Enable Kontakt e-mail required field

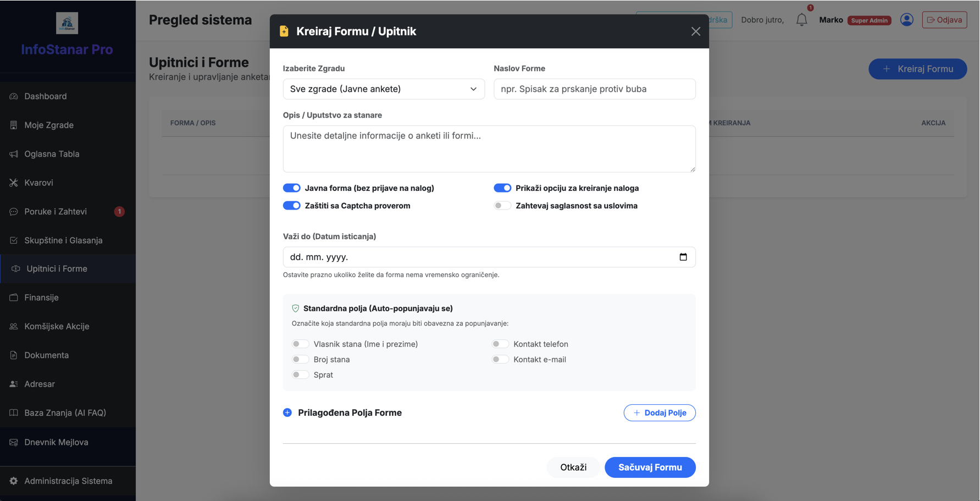500,360
